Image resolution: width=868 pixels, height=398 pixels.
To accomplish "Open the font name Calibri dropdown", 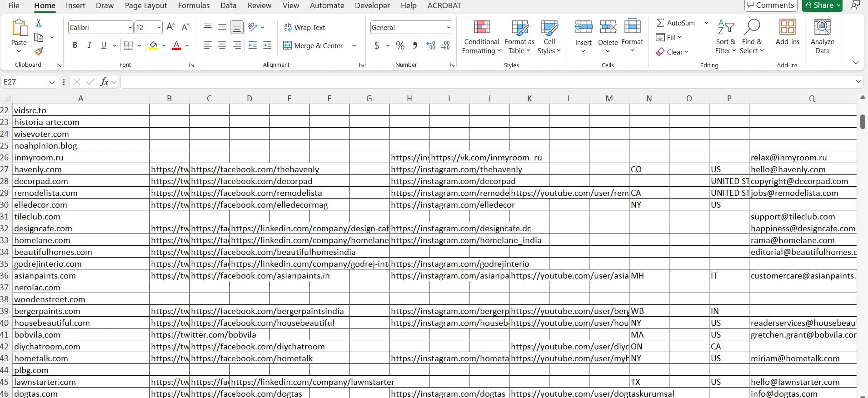I will [130, 27].
